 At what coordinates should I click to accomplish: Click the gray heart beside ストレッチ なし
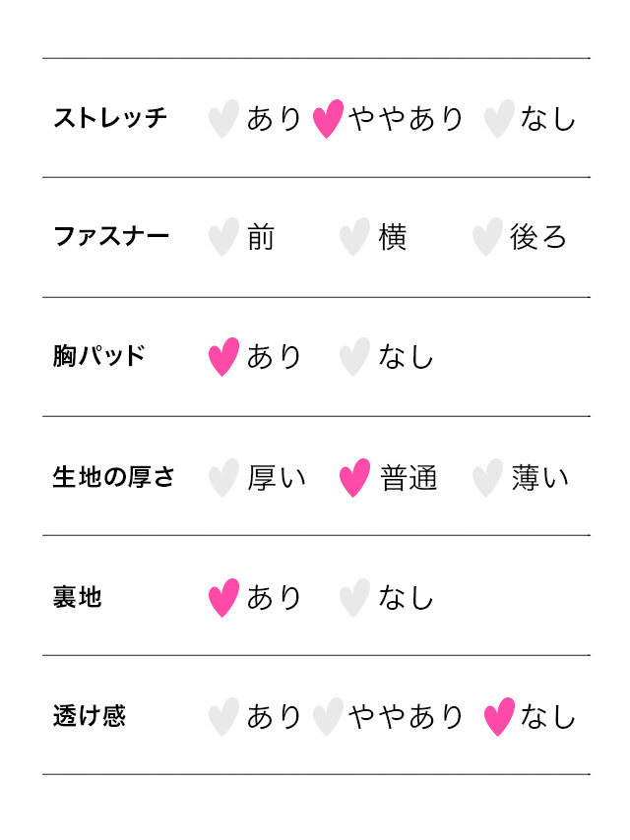[x=499, y=119]
